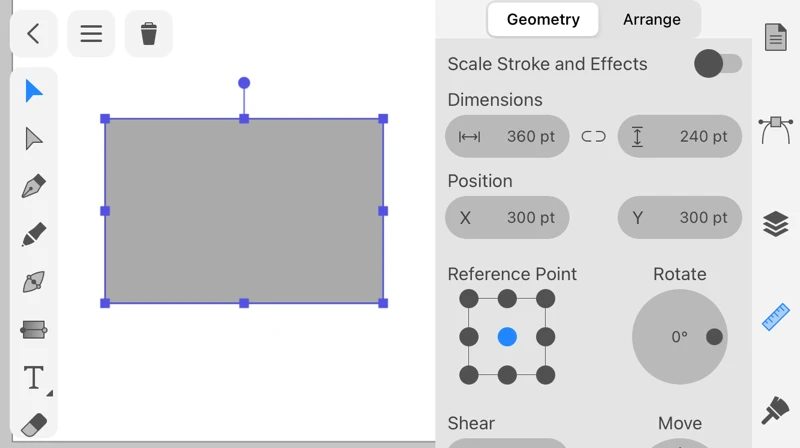
Task: Select the top-left reference point
Action: [x=469, y=299]
